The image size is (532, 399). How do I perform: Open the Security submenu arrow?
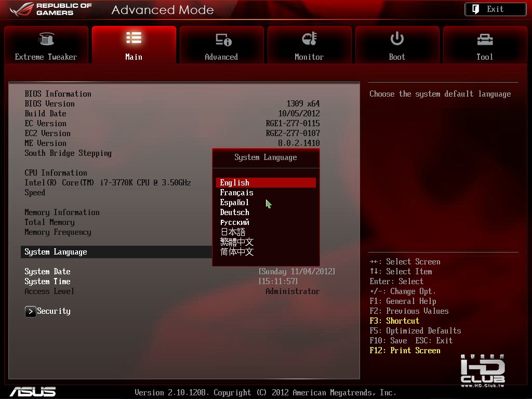click(x=30, y=311)
